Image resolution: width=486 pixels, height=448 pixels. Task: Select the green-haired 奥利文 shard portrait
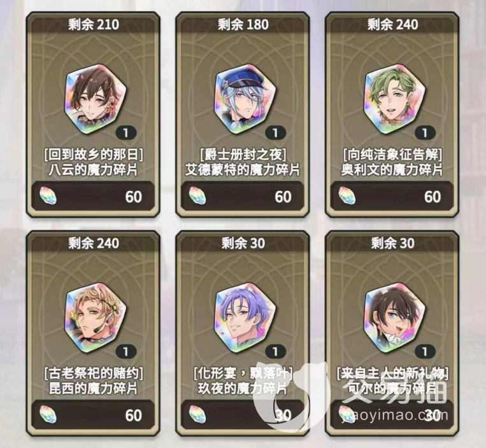click(x=394, y=99)
